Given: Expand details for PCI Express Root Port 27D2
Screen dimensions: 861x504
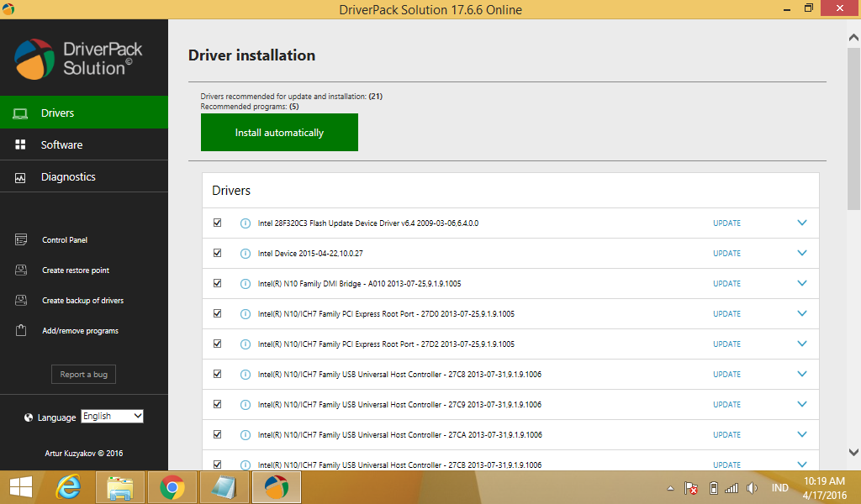Looking at the screenshot, I should point(801,344).
